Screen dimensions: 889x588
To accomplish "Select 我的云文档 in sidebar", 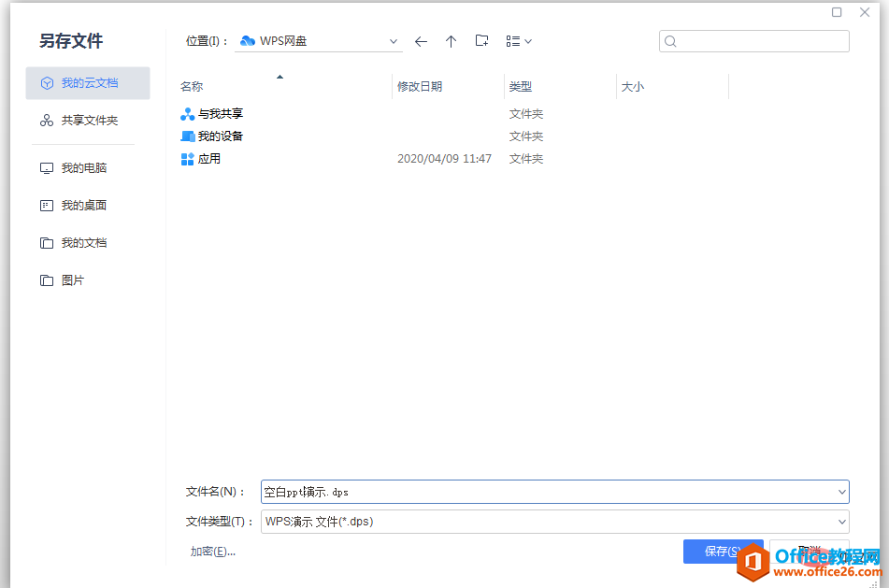I will 88,83.
